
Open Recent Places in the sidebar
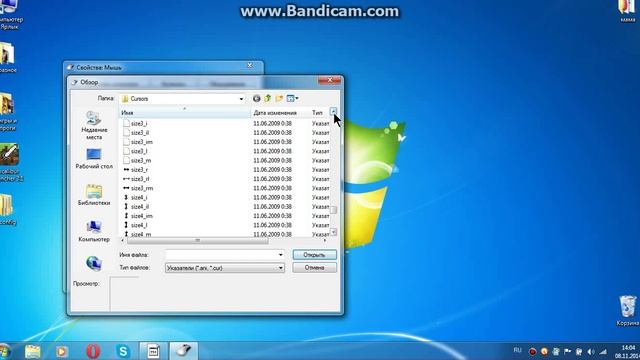(x=94, y=125)
